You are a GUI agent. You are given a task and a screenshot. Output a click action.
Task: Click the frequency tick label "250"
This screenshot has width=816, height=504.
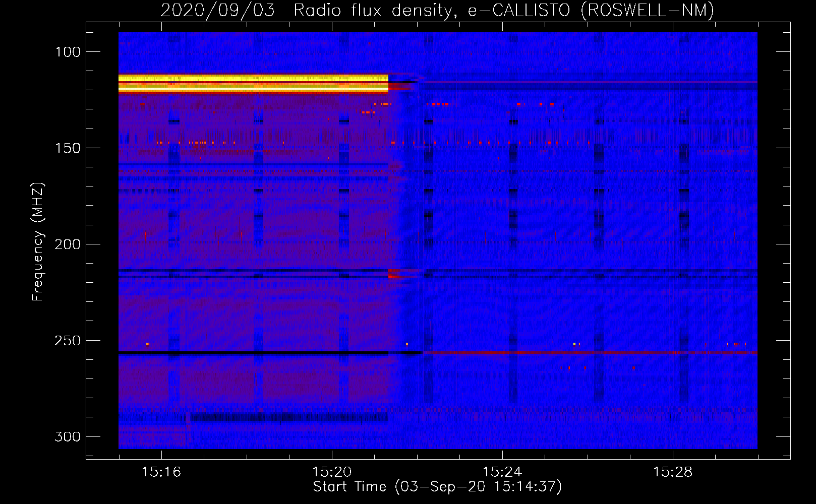coord(68,341)
